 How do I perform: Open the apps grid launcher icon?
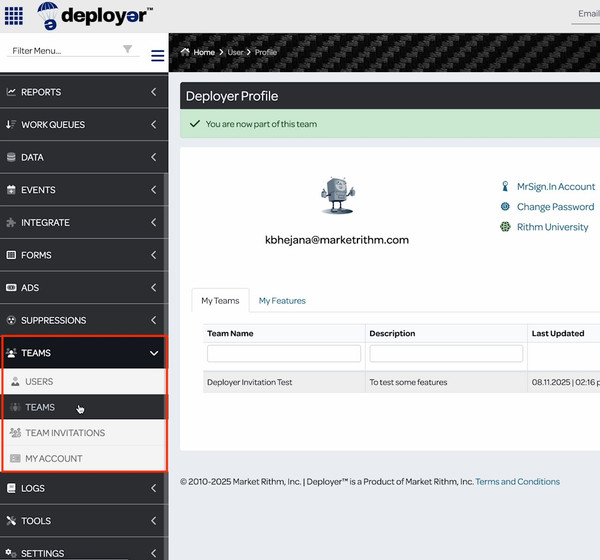13,16
